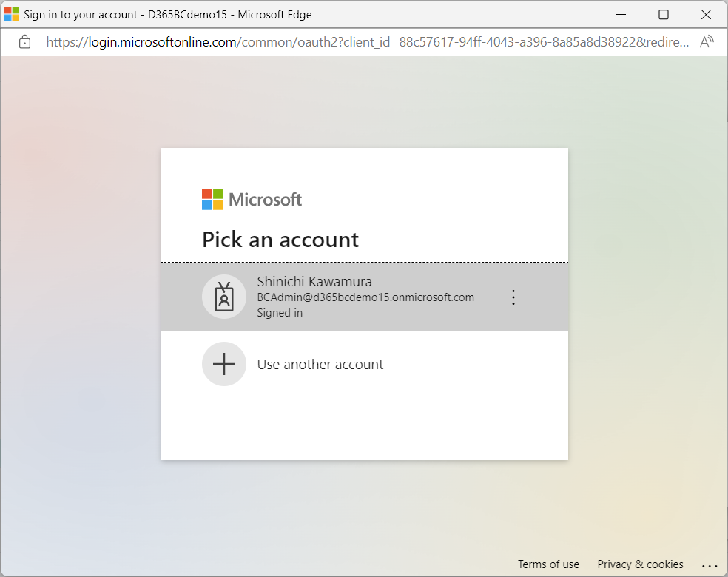728x577 pixels.
Task: Click the BCAdmin@d365bcdemo15.onmicrosoft.com email text
Action: click(x=365, y=297)
